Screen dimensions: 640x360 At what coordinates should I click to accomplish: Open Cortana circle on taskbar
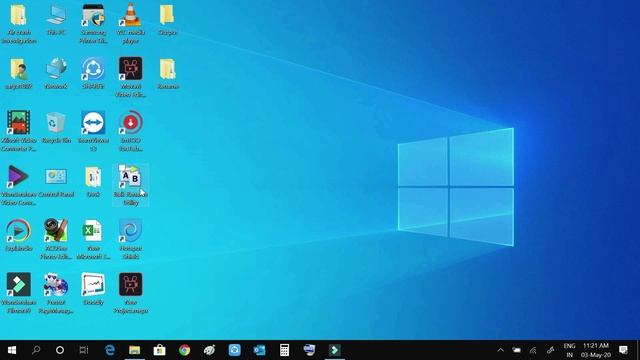coord(60,350)
